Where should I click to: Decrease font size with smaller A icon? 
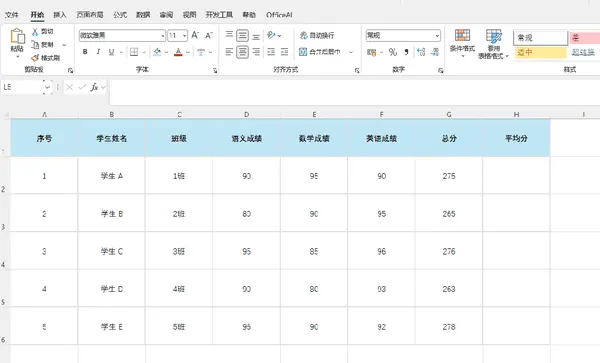pos(209,36)
